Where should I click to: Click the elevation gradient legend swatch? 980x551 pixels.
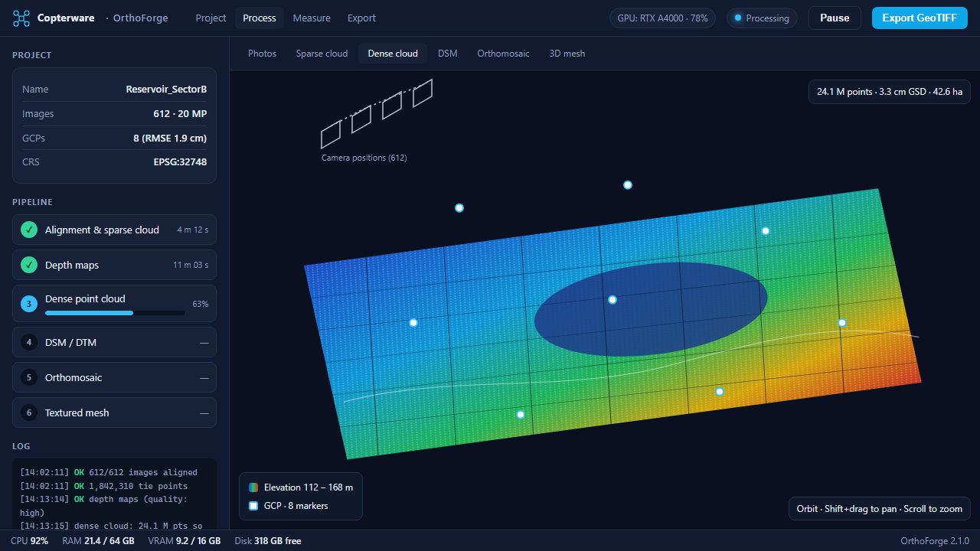pos(253,487)
